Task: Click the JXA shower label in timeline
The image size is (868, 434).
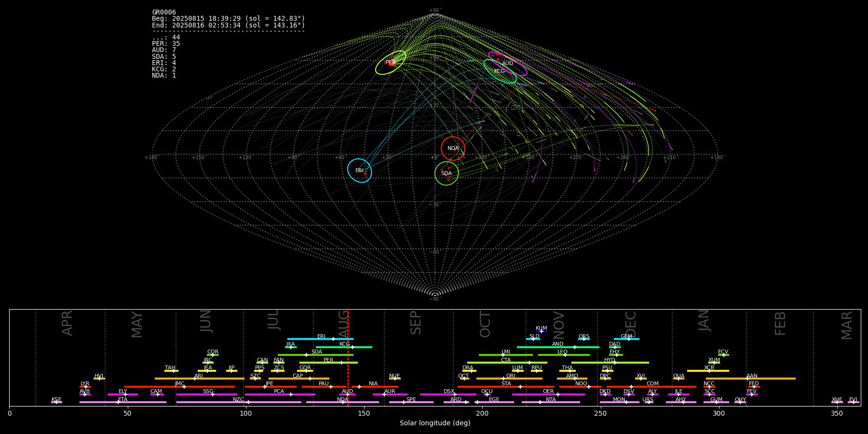Action: [290, 344]
